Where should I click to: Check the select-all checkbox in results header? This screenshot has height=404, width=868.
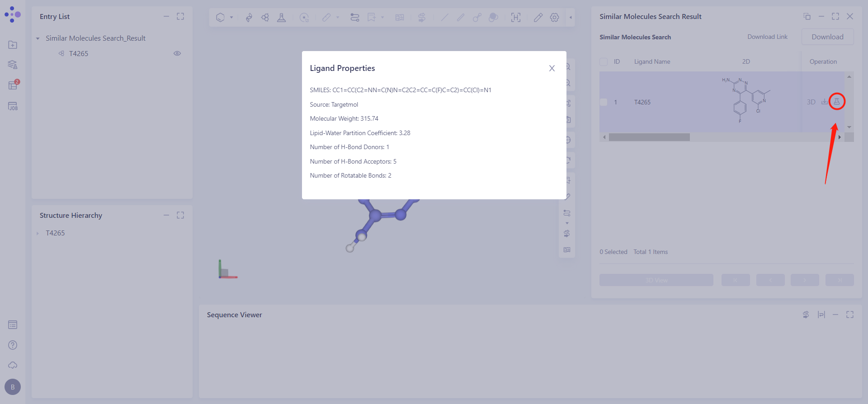click(604, 62)
